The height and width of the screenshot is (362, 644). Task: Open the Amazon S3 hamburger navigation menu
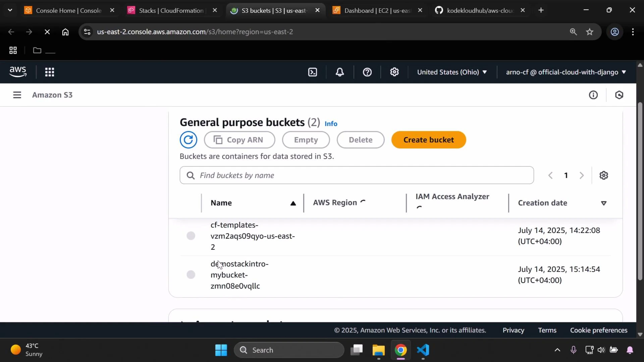17,95
